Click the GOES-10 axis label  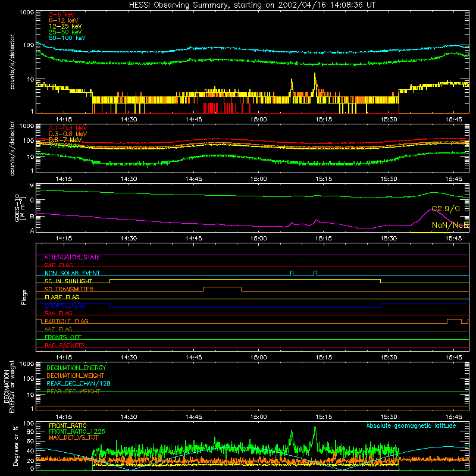click(19, 208)
